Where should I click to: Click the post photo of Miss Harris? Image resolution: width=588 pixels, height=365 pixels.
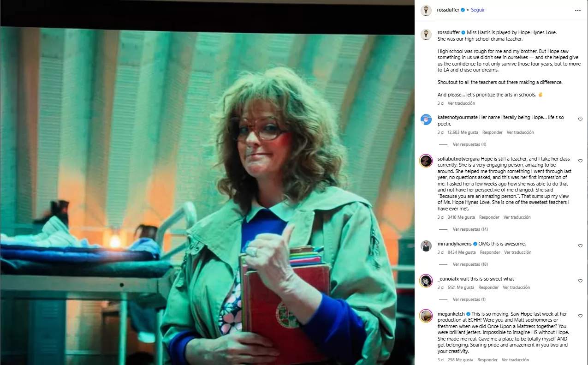coord(207,196)
